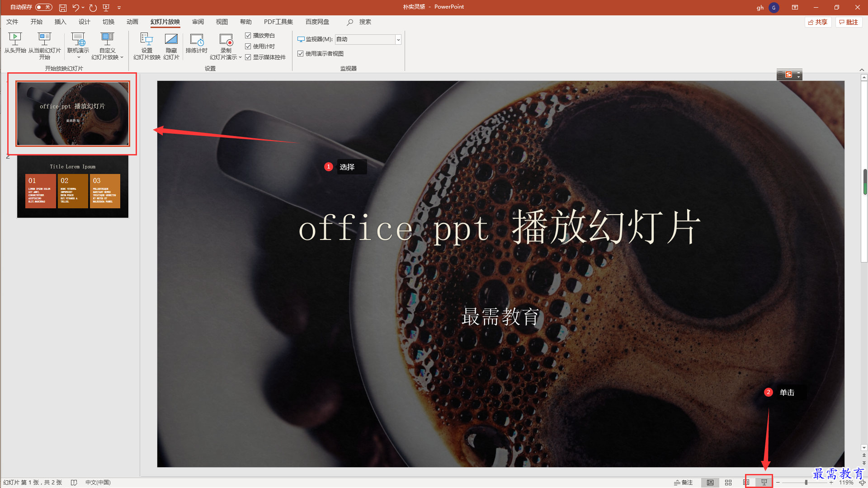Open the Transitions (切换) tab
This screenshot has height=488, width=868.
point(108,22)
